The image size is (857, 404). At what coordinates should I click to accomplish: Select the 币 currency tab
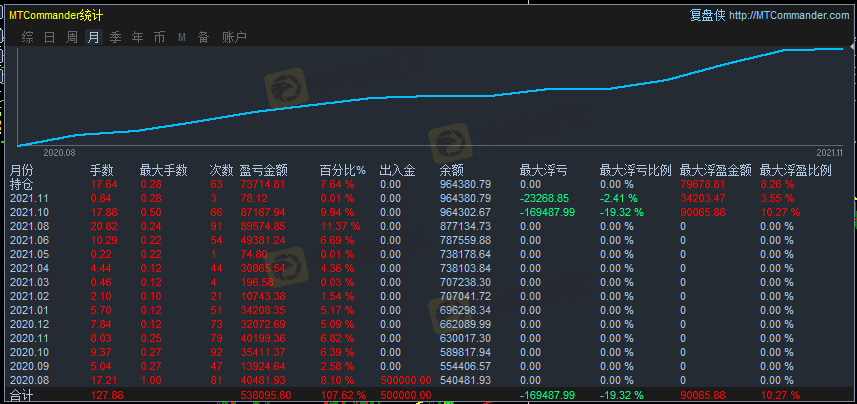pos(160,37)
